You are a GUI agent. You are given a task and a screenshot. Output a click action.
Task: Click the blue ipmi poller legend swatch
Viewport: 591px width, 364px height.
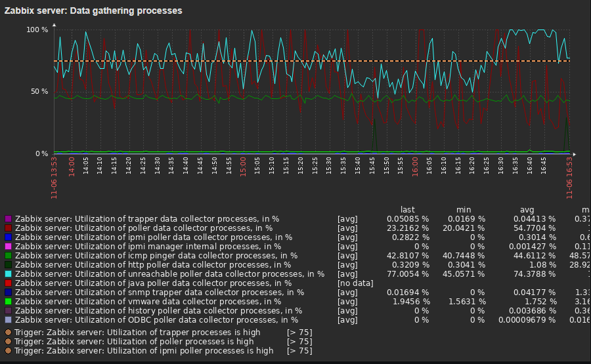(9, 237)
